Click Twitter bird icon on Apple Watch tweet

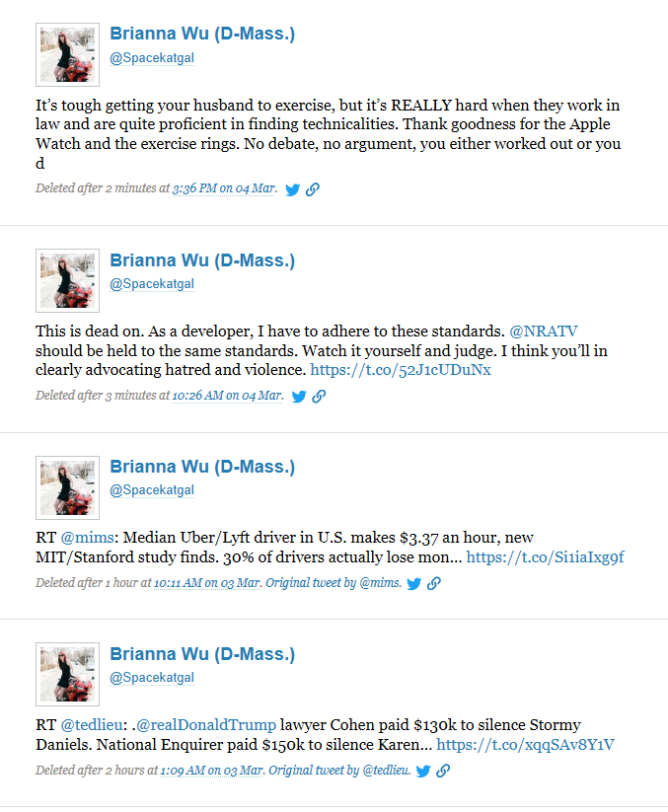pyautogui.click(x=293, y=189)
